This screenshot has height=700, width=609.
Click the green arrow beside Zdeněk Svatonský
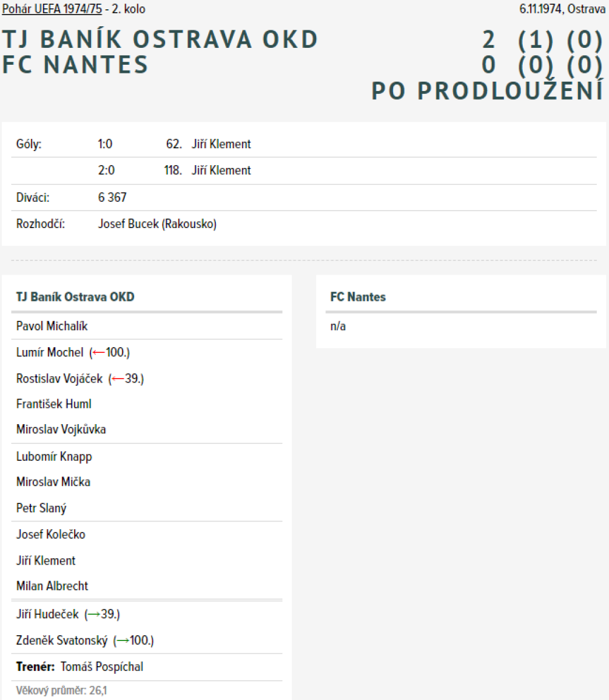pos(123,641)
